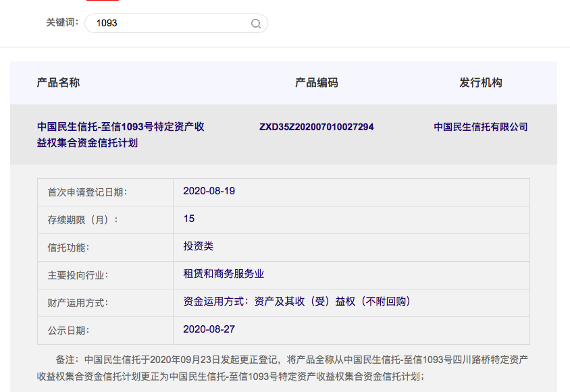Select the 资金运用方式 asset rights value
570x392 pixels.
[296, 302]
